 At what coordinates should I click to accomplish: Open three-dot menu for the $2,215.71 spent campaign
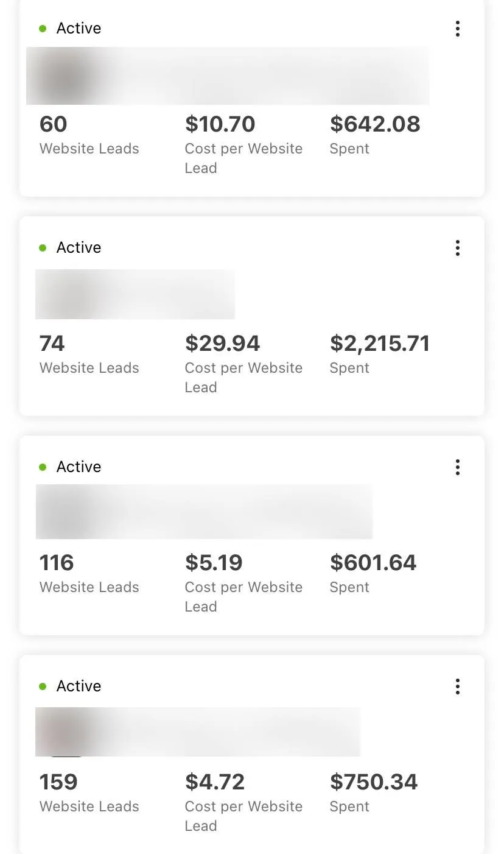tap(458, 248)
